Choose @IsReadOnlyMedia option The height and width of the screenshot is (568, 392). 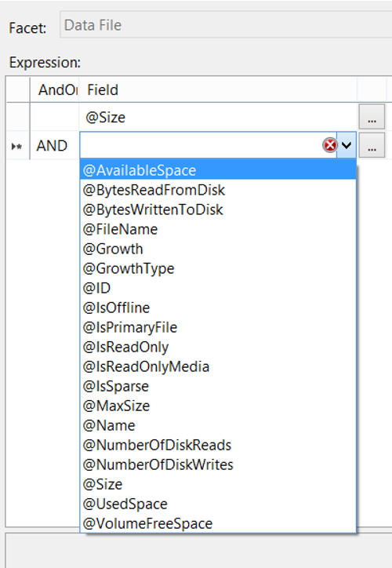218,366
